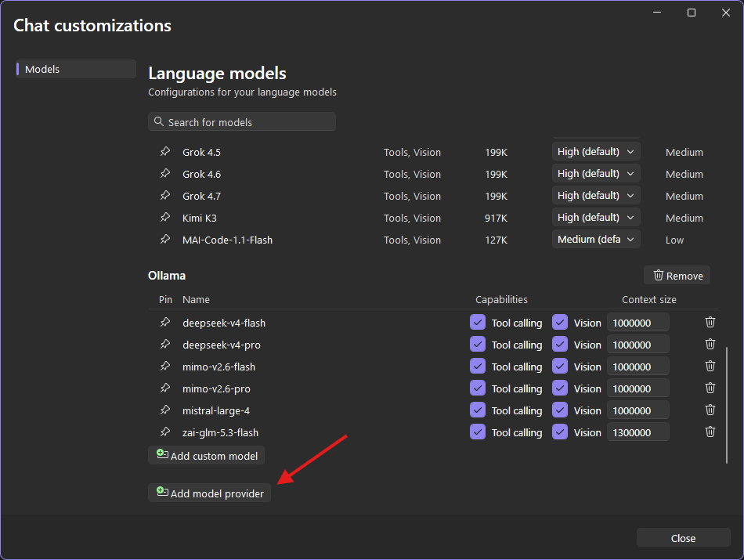Viewport: 744px width, 560px height.
Task: Edit context size for mimo-v2.6-pro
Action: (638, 388)
